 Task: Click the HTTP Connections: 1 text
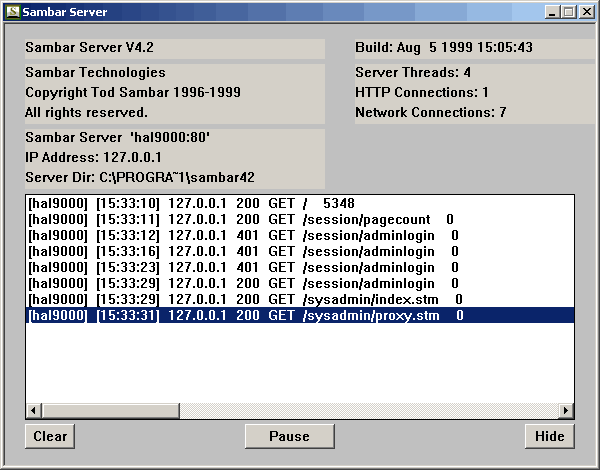coord(422,92)
